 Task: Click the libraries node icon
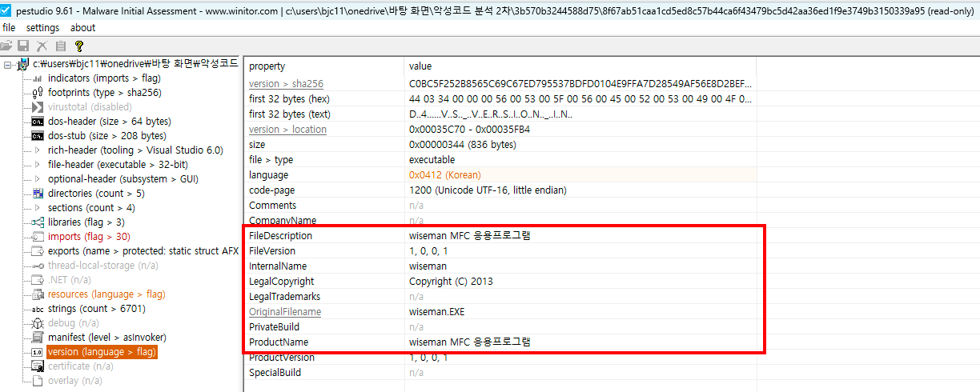click(x=37, y=222)
